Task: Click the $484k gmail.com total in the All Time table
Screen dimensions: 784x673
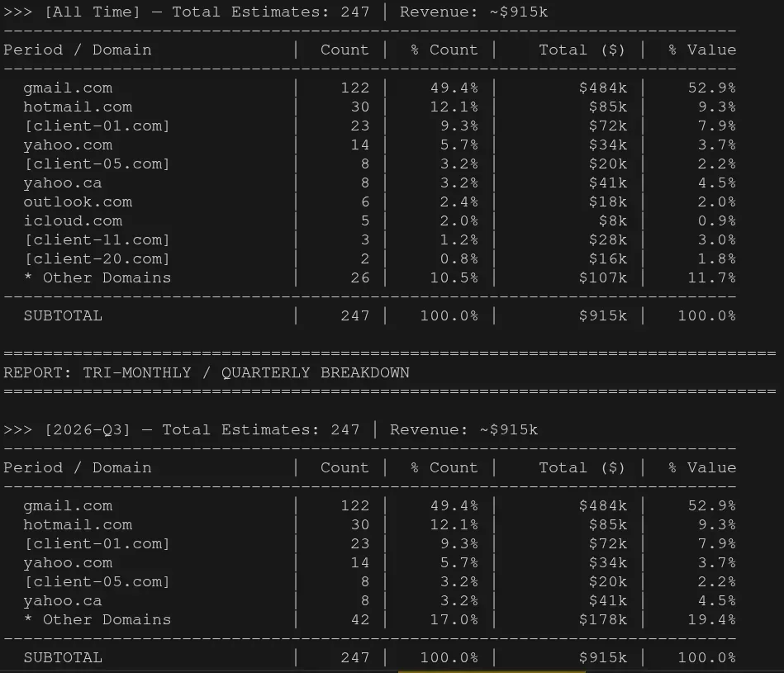Action: pos(603,88)
